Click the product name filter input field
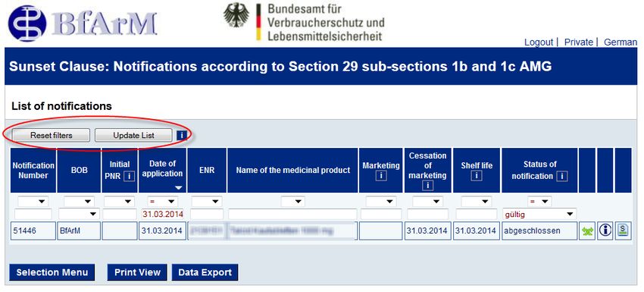The image size is (644, 292). (292, 215)
